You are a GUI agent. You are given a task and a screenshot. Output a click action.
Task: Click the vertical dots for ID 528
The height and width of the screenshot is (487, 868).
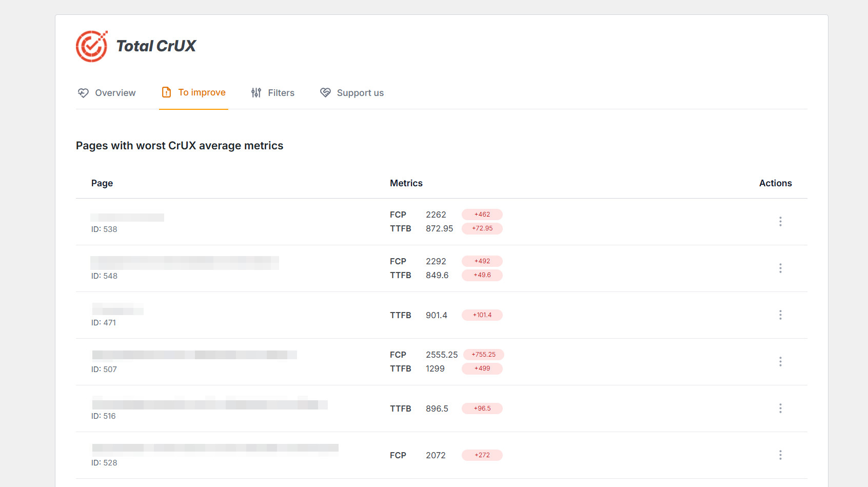click(780, 455)
